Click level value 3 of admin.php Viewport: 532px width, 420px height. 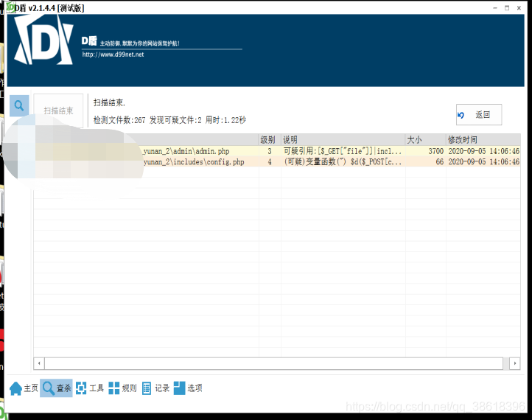pos(270,151)
